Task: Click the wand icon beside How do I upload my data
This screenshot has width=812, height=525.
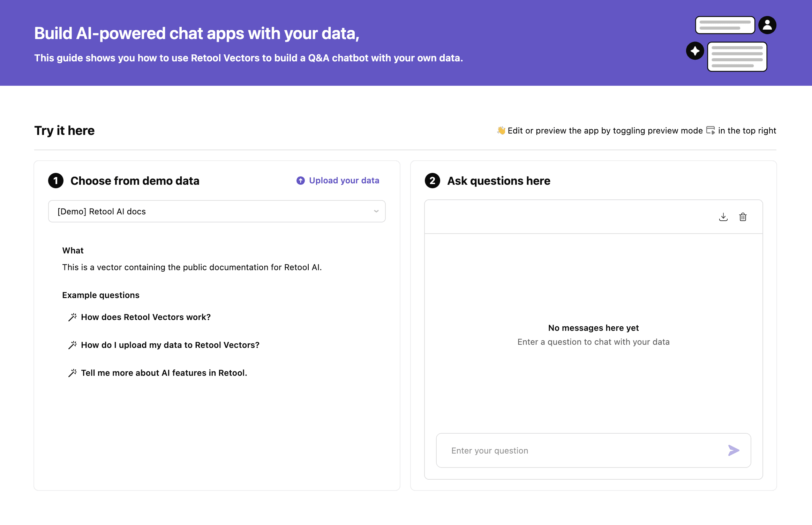Action: [73, 345]
